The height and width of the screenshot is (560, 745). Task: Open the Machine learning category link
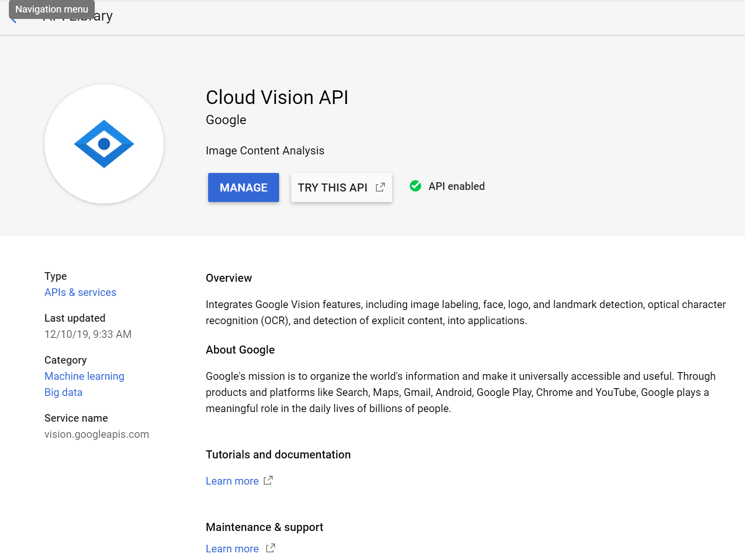point(84,376)
